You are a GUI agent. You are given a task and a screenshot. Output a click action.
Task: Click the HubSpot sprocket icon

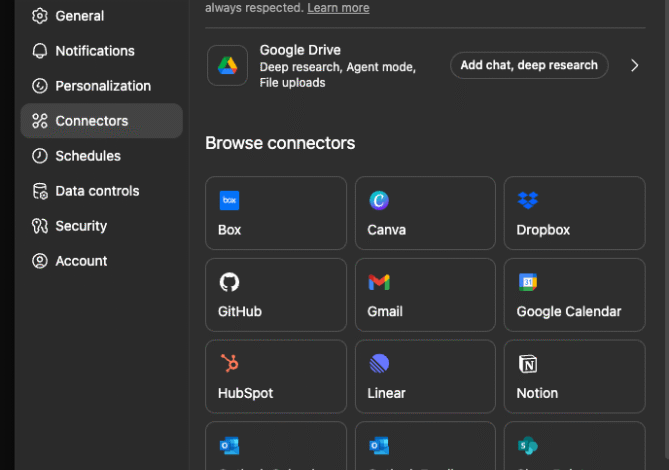pyautogui.click(x=229, y=363)
